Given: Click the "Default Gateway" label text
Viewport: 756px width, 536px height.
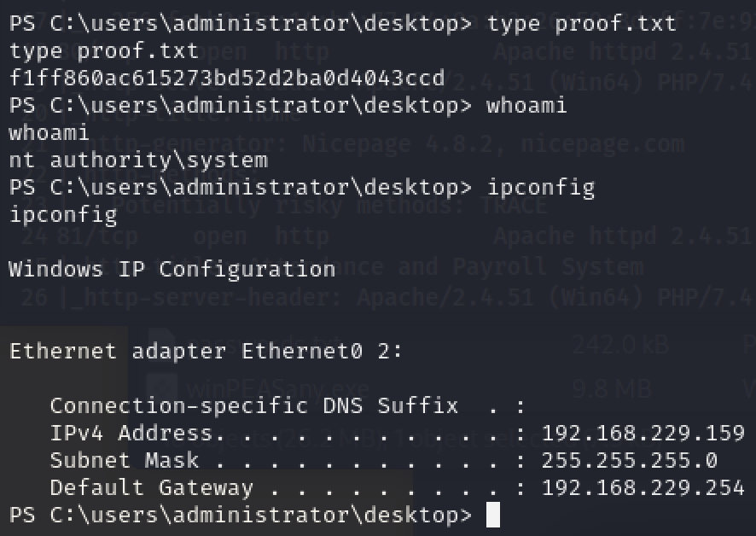Looking at the screenshot, I should pos(151,488).
